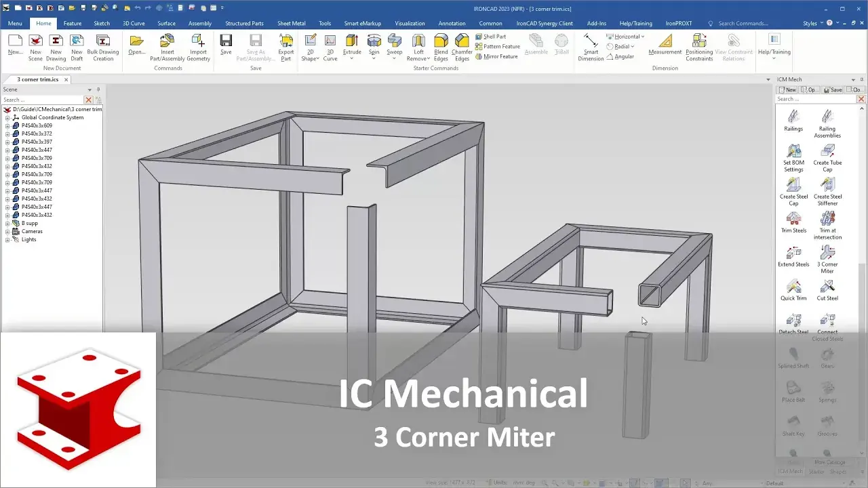Open the Extrude dropdown arrow

click(x=352, y=58)
